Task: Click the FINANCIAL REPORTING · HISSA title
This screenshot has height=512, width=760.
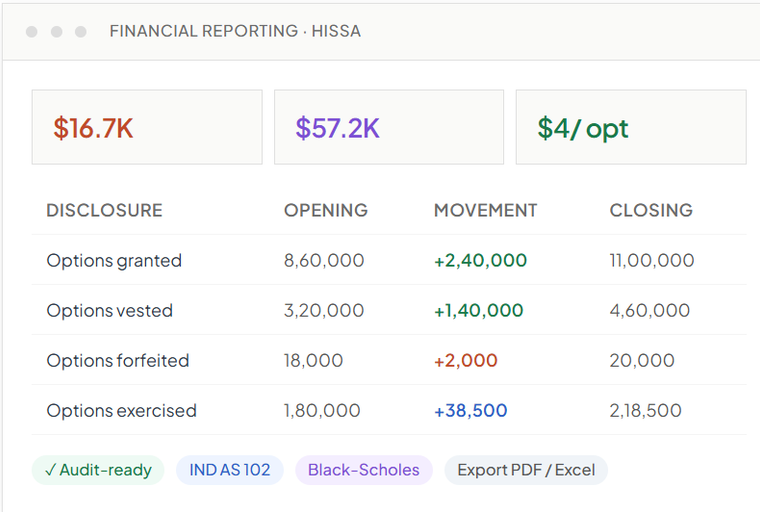Action: click(235, 31)
